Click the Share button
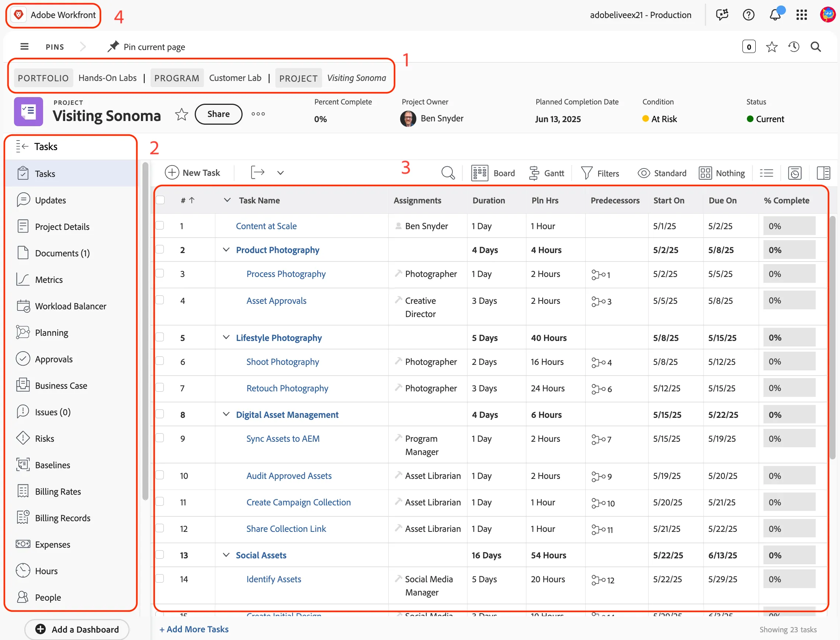This screenshot has width=840, height=640. (219, 114)
